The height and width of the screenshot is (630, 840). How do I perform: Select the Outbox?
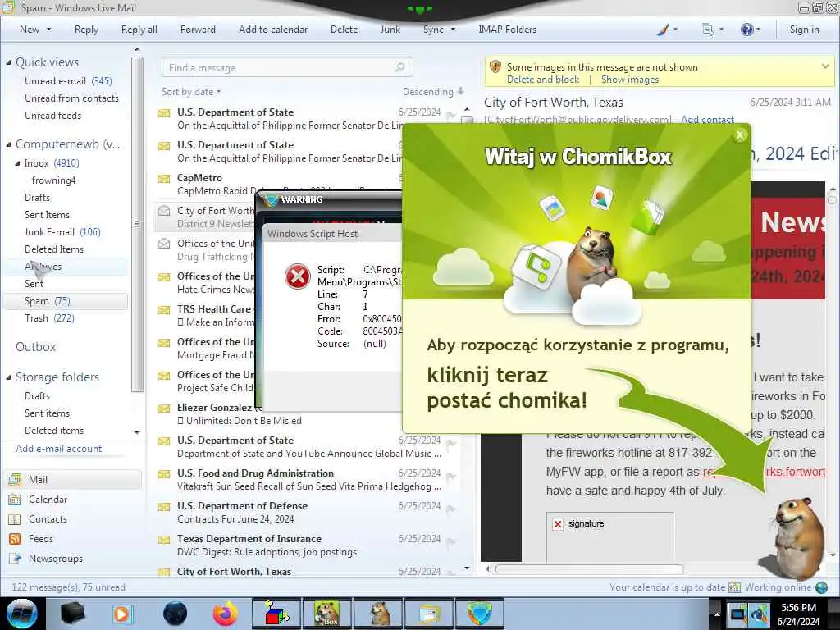click(35, 347)
